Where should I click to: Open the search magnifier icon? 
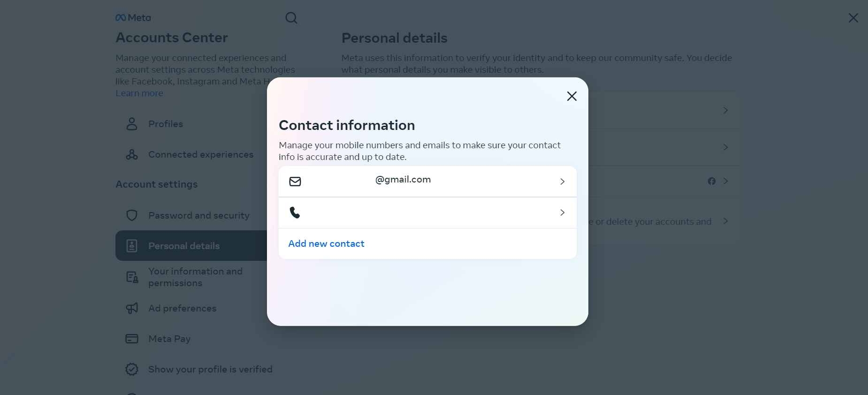[291, 18]
